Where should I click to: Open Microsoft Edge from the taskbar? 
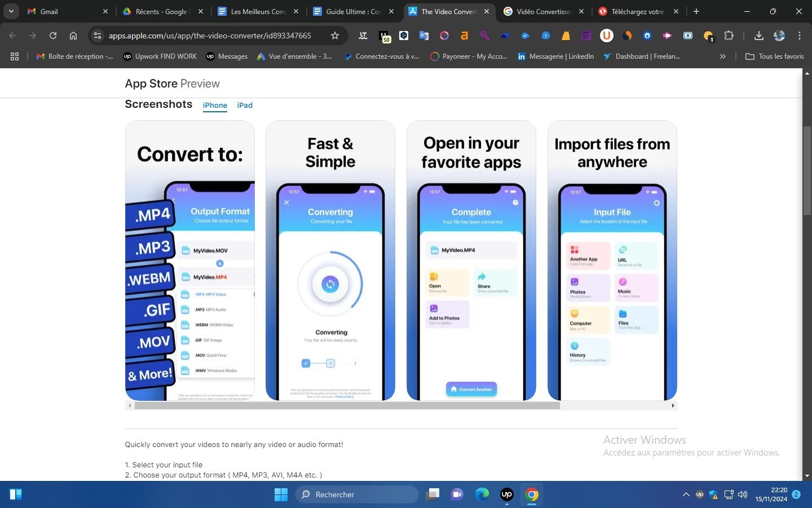point(482,494)
